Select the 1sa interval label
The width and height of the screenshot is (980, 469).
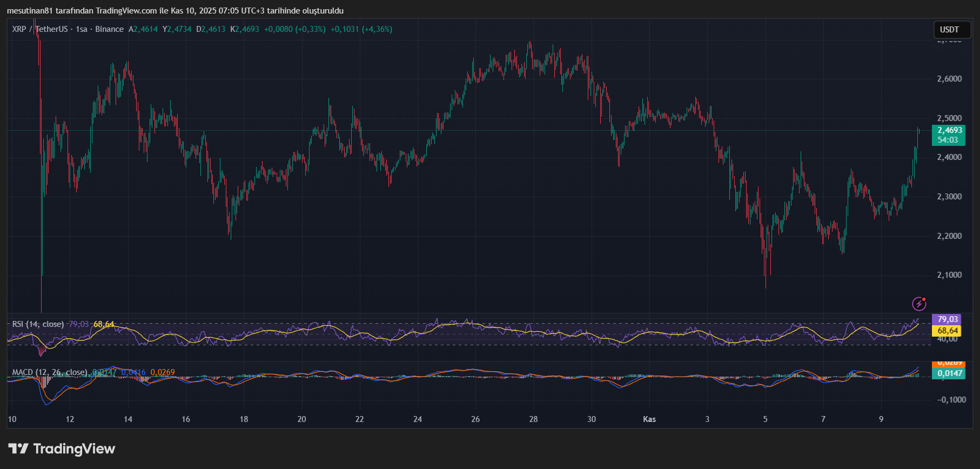coord(82,29)
